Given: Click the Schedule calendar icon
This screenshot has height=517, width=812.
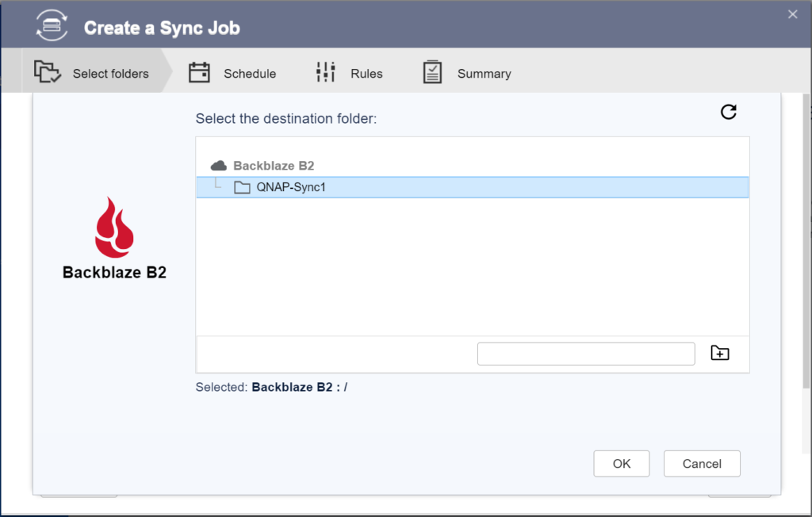Looking at the screenshot, I should click(199, 72).
